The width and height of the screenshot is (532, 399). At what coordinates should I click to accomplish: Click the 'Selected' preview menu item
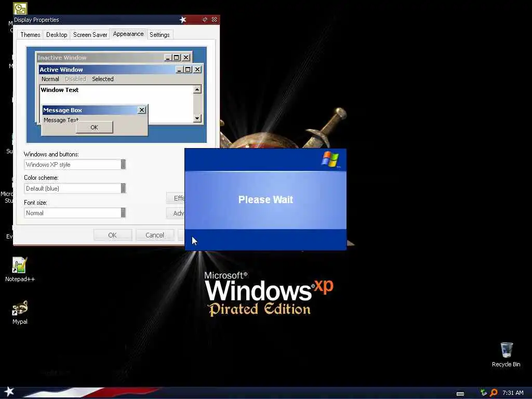click(x=103, y=79)
